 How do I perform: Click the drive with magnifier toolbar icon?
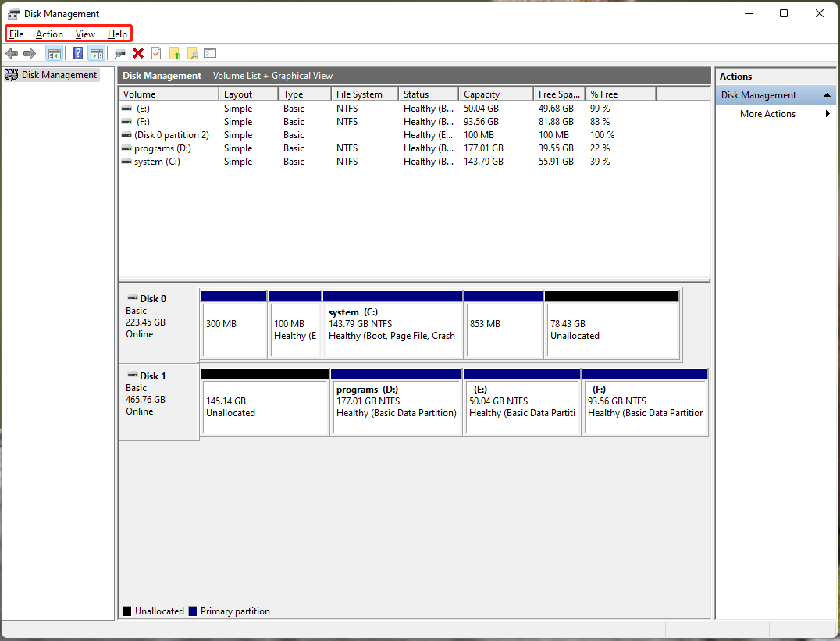(120, 53)
